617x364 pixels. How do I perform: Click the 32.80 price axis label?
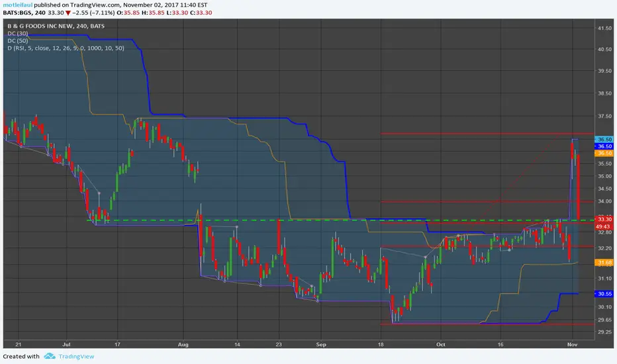(x=605, y=232)
